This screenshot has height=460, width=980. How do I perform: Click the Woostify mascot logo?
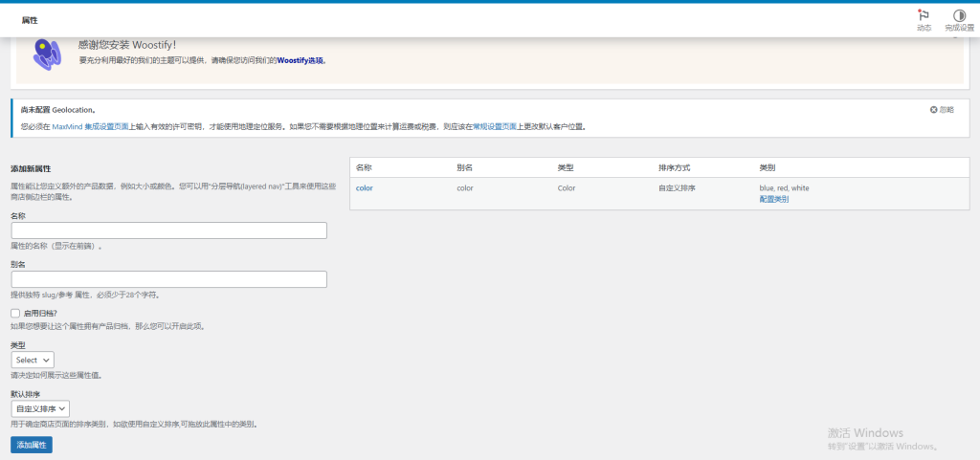47,54
